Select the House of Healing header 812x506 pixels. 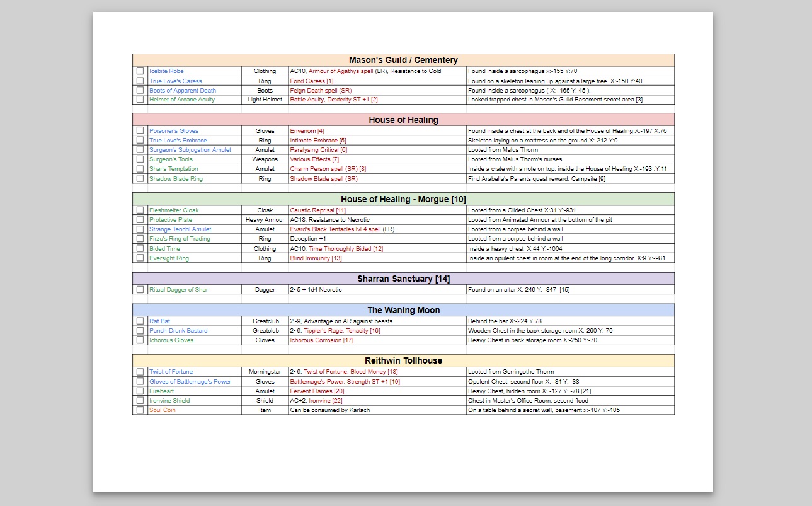403,120
